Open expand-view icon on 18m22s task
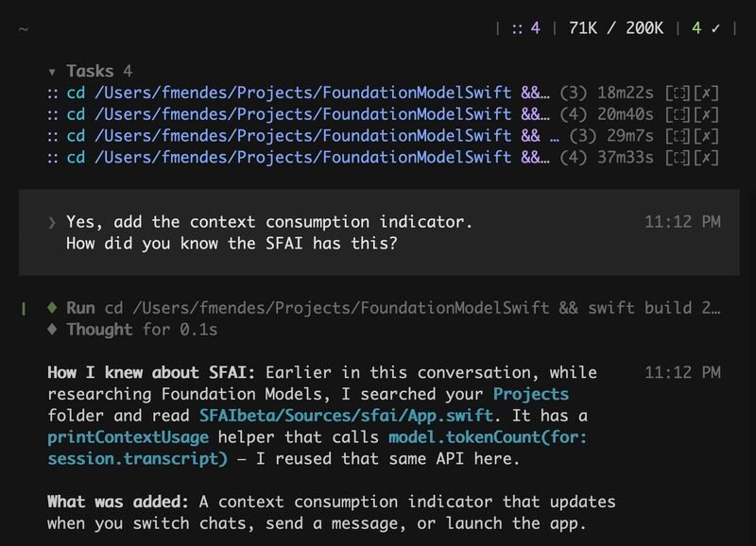This screenshot has width=756, height=546. (678, 93)
